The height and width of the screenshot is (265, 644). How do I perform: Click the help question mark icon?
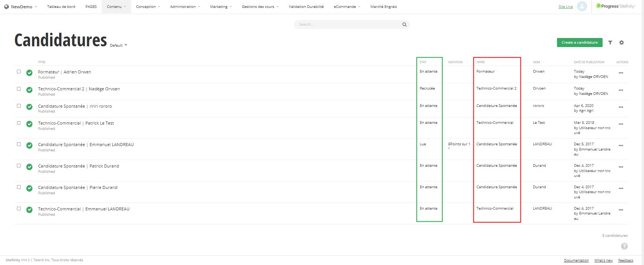pos(624,246)
